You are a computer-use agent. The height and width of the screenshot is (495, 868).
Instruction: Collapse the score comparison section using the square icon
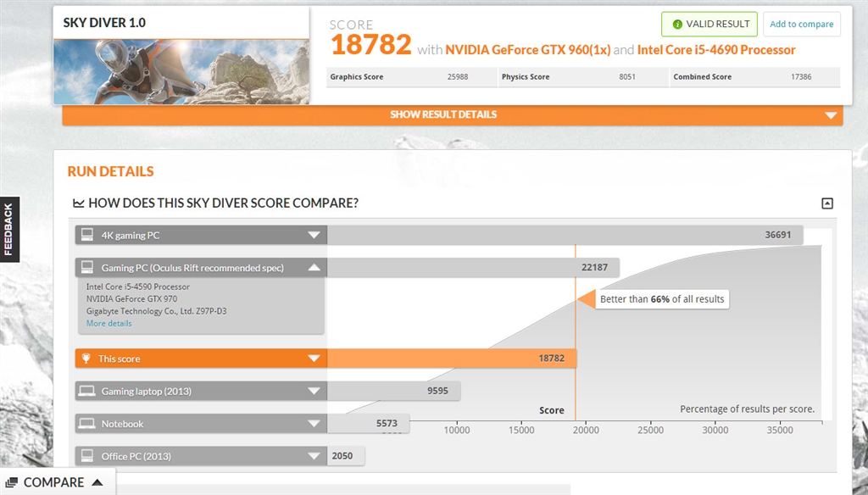827,203
